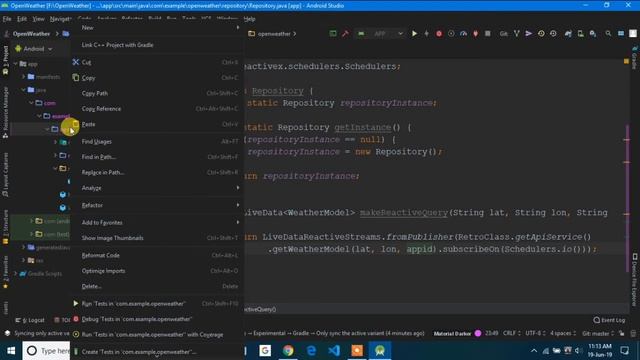Screen dimensions: 640x360
Task: Click the top purple marker on the editor scrollbar stripe
Action: pos(626,140)
